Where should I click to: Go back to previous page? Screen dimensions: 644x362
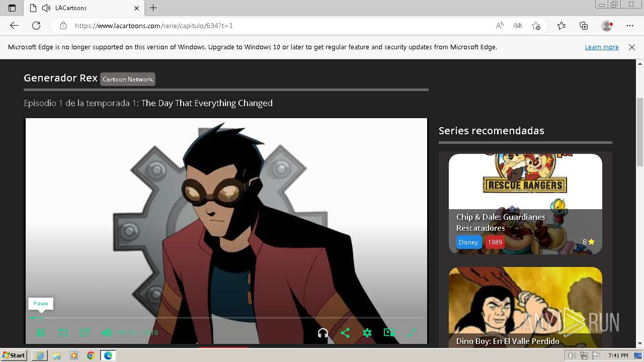pyautogui.click(x=14, y=26)
